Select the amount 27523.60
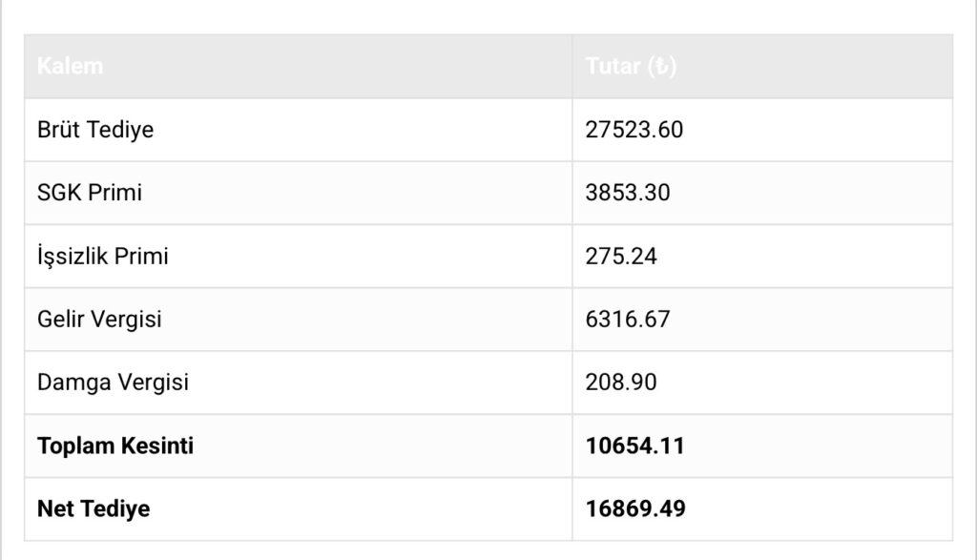The image size is (977, 560). (x=634, y=130)
